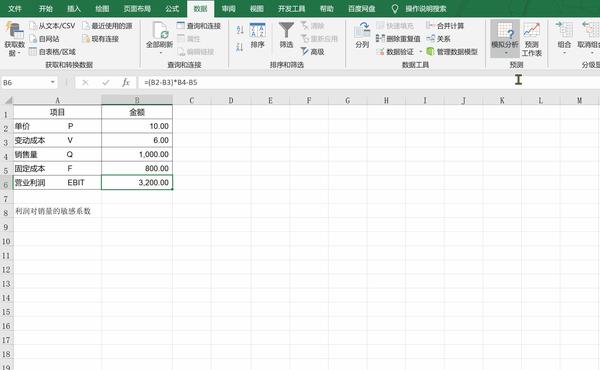
Task: Open the 百度网盘 tab
Action: 362,8
